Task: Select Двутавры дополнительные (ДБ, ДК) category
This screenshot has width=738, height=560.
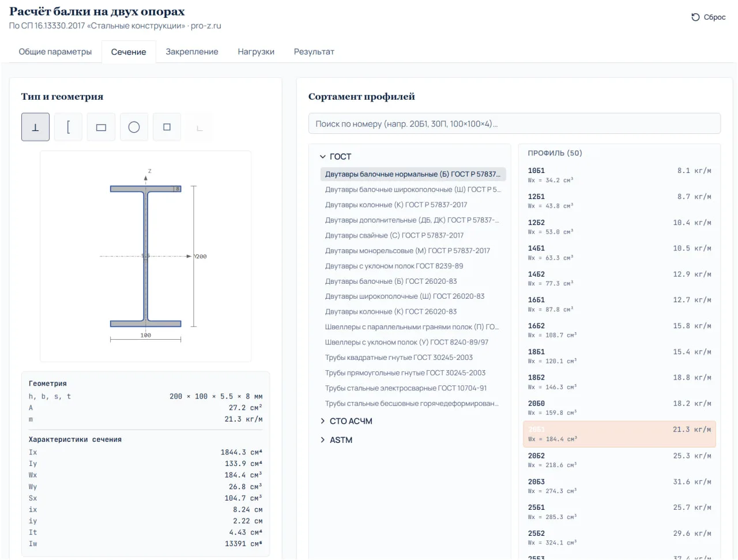Action: (x=413, y=220)
